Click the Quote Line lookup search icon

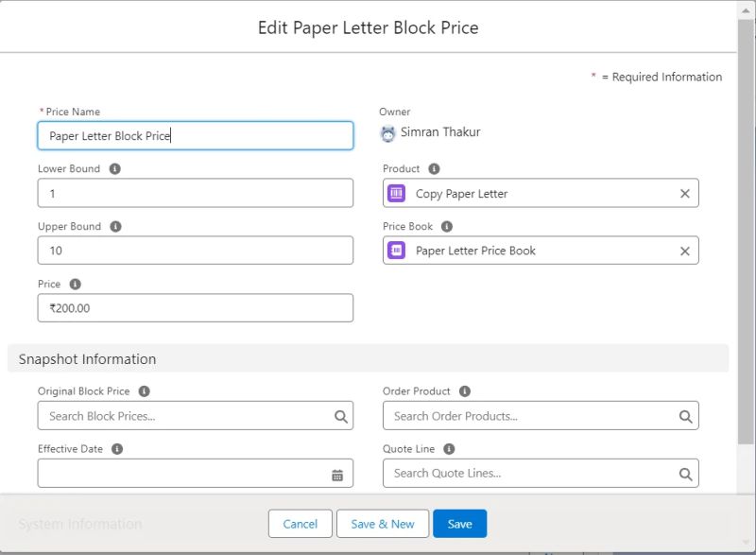[x=686, y=473]
